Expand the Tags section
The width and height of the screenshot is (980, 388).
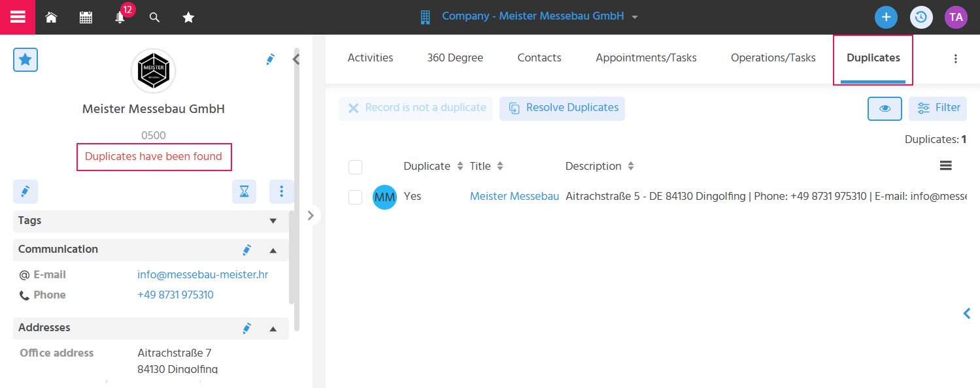273,221
